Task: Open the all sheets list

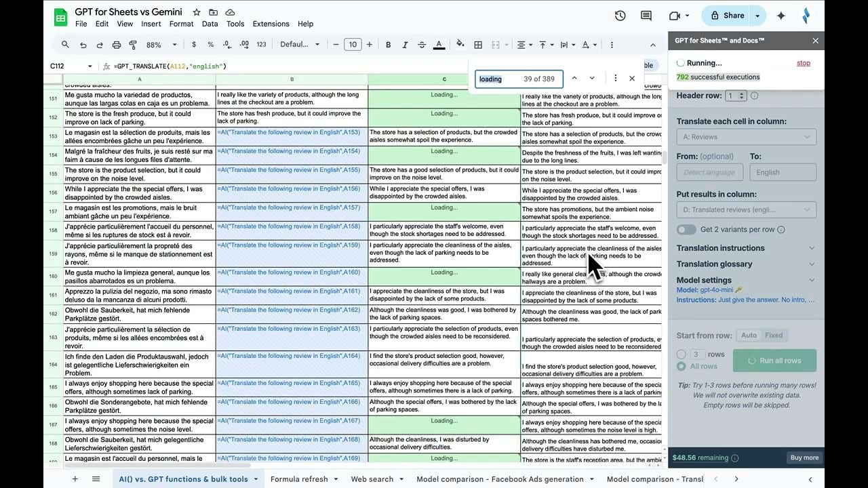Action: 96,479
